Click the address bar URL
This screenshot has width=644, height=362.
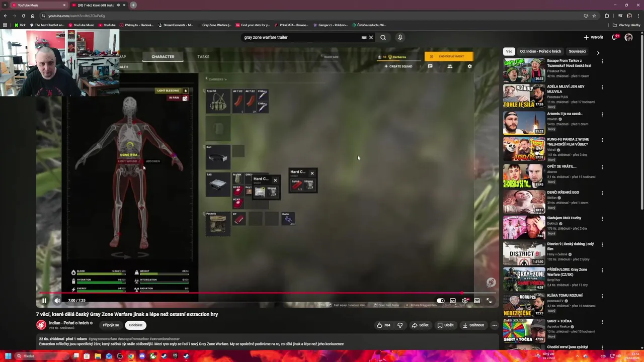click(76, 16)
